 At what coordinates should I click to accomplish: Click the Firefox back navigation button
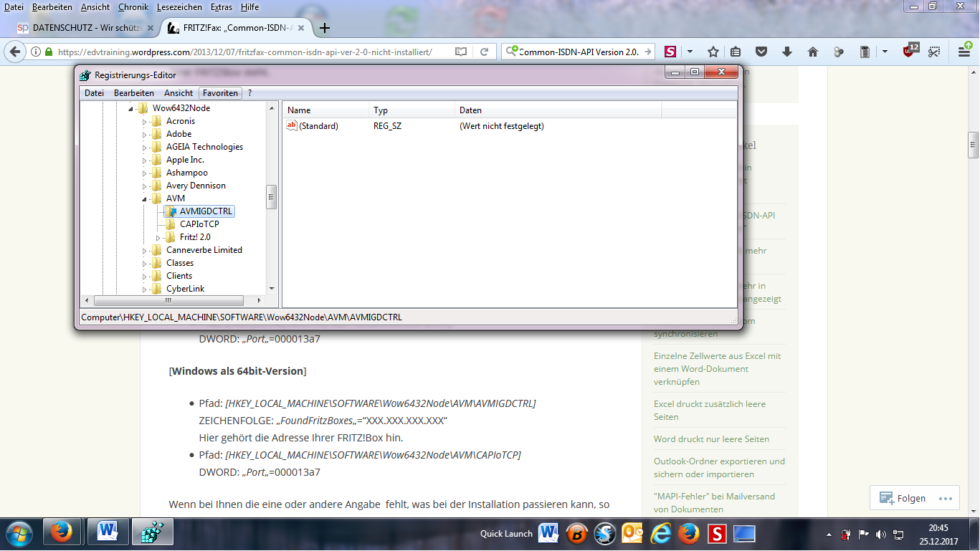click(14, 52)
